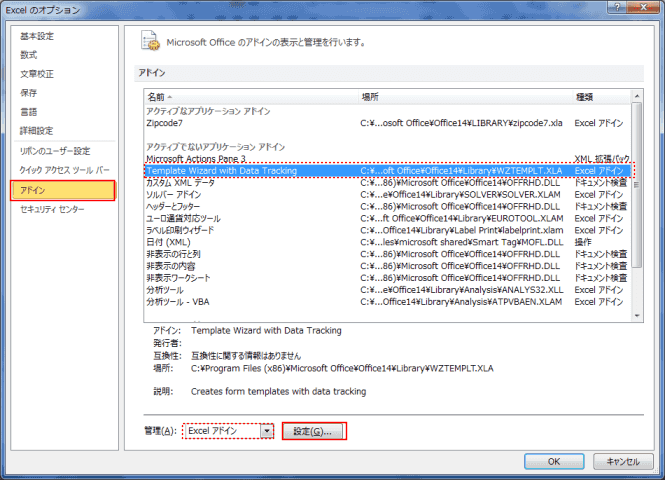Click the add-in list scroll down arrow

tap(637, 315)
